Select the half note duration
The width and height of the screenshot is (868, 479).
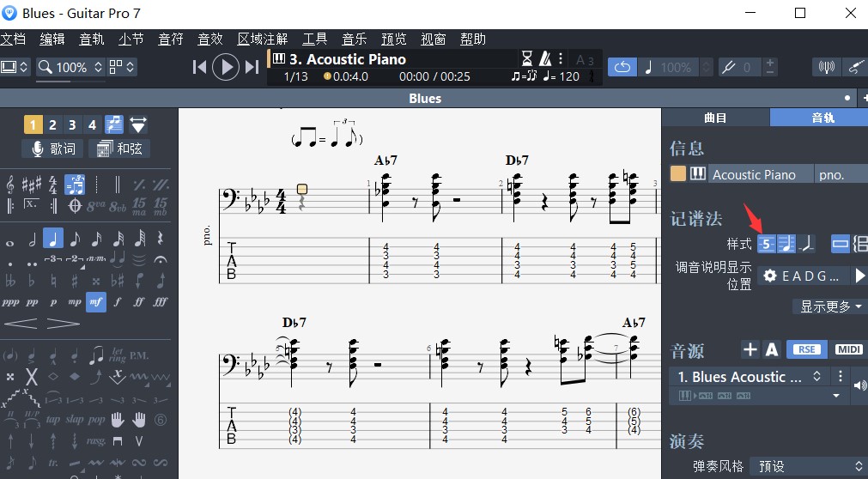click(32, 240)
